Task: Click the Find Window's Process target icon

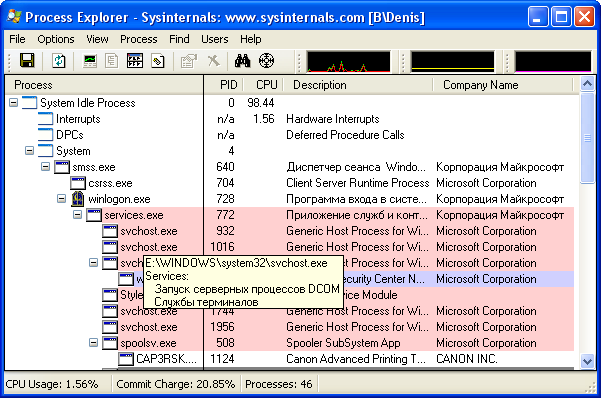Action: point(266,61)
